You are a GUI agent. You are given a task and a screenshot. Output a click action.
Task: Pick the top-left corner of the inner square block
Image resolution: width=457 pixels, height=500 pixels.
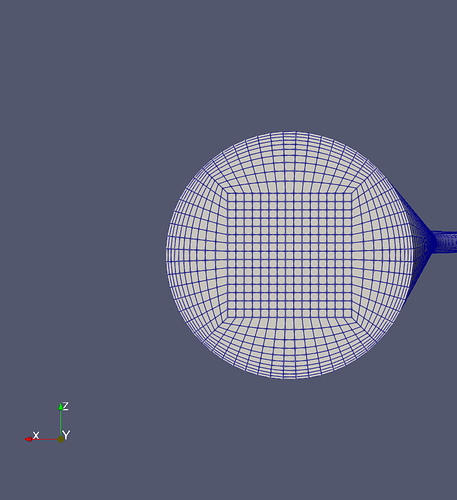coord(228,193)
